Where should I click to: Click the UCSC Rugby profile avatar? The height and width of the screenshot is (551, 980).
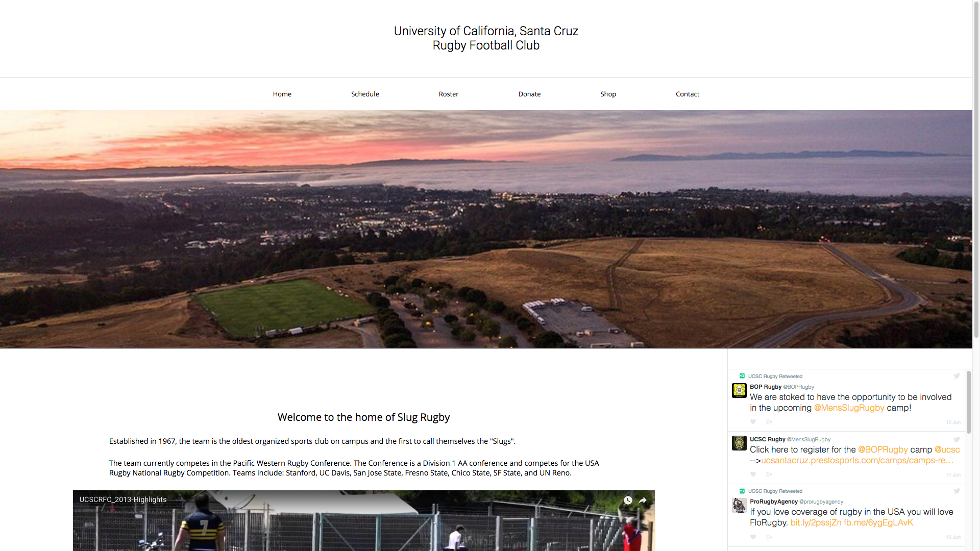tap(739, 443)
